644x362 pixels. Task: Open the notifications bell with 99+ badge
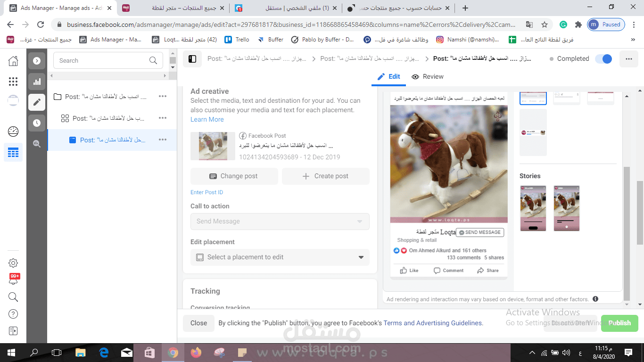[x=13, y=280]
